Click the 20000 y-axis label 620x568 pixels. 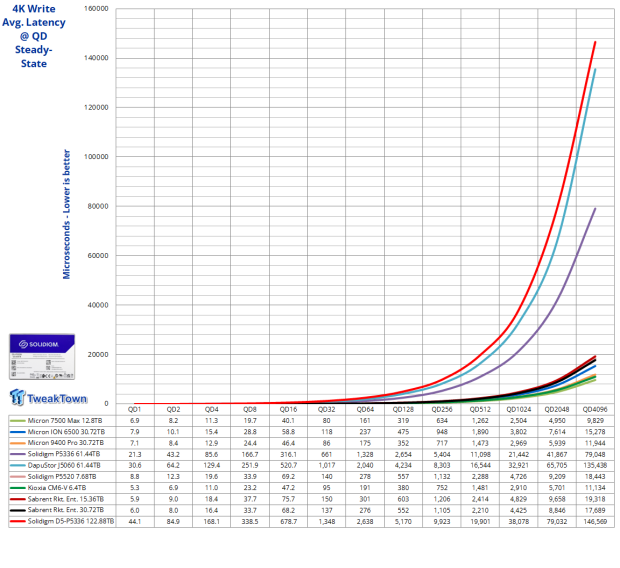[98, 354]
